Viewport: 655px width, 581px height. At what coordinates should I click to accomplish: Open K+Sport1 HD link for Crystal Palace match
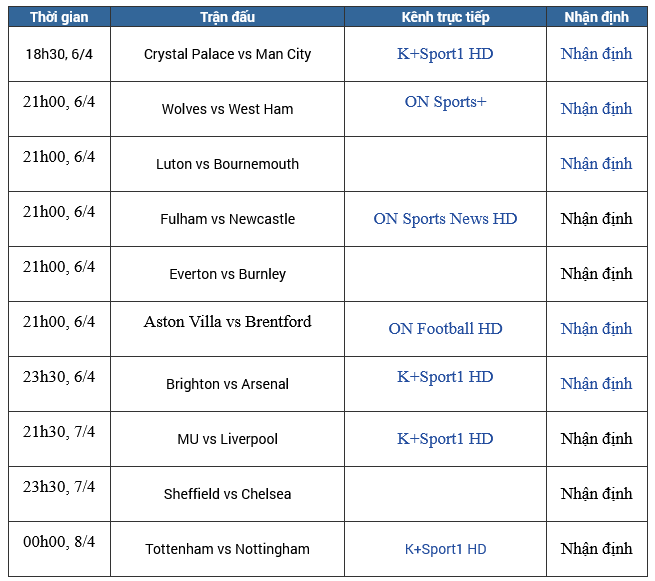pyautogui.click(x=445, y=54)
